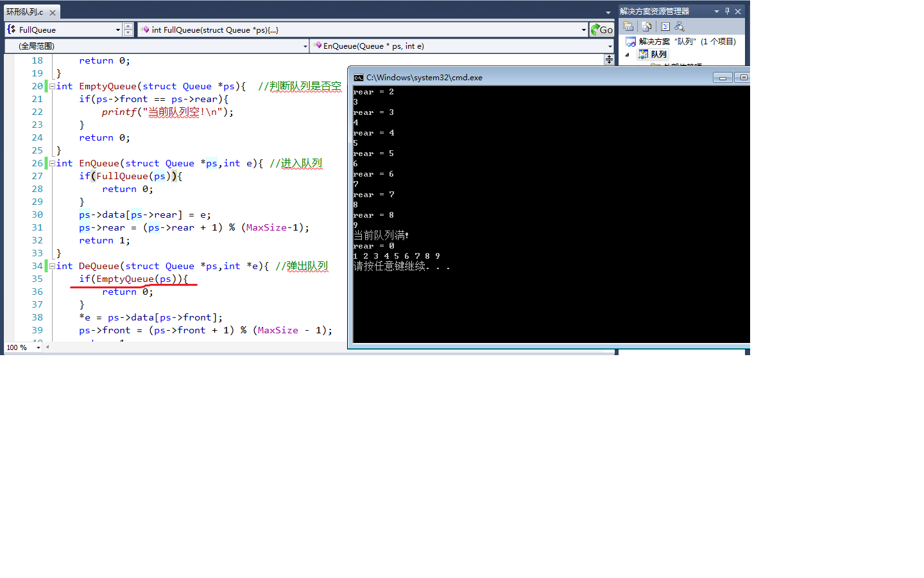Viewport: 924px width, 578px height.
Task: Click the cmd.exe window title bar icon
Action: coord(359,78)
